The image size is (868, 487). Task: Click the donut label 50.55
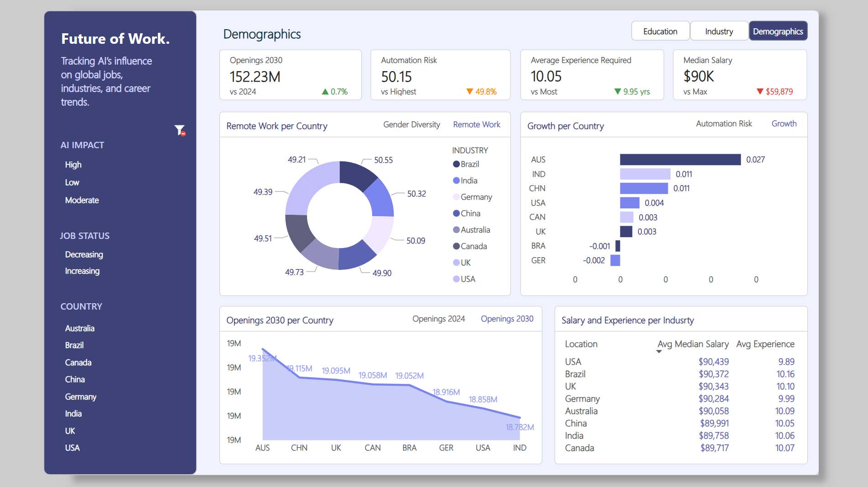tap(383, 160)
